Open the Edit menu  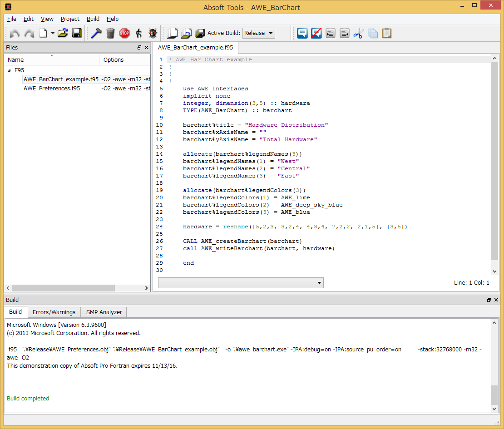click(x=28, y=19)
